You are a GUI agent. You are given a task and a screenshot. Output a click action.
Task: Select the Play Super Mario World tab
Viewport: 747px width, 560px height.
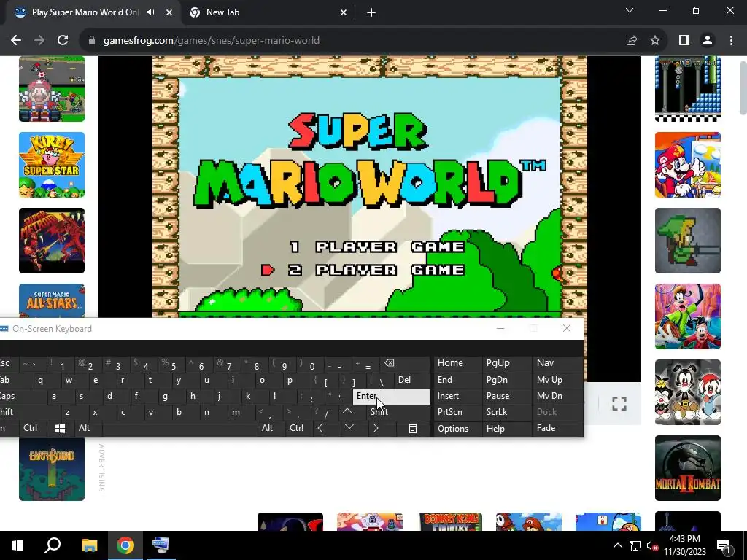(x=85, y=12)
